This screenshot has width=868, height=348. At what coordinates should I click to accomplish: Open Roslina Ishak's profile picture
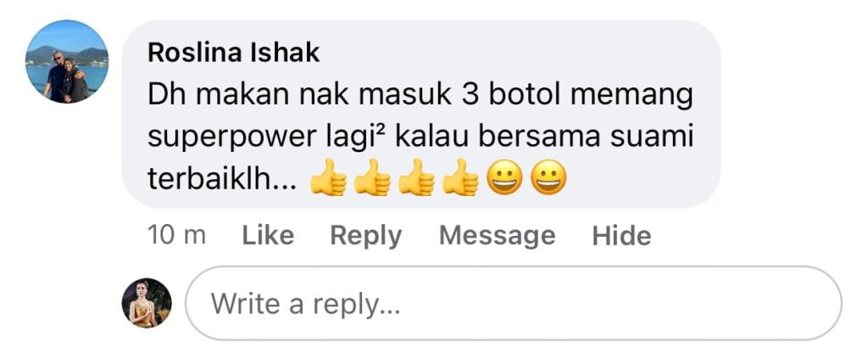[x=67, y=61]
